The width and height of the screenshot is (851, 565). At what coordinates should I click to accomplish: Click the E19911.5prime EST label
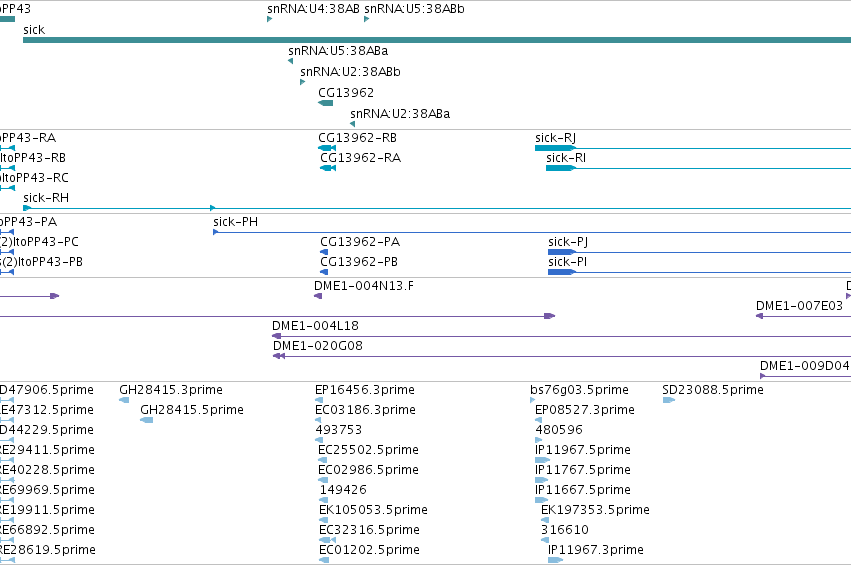pos(47,510)
